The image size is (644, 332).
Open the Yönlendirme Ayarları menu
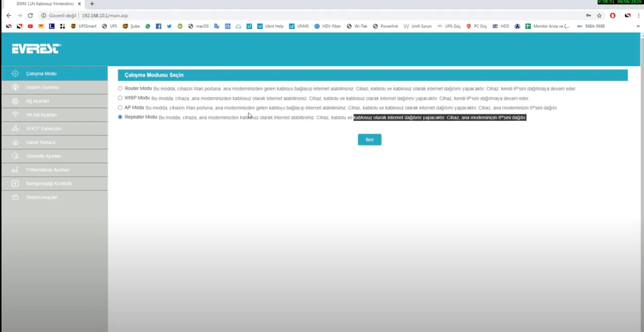(x=54, y=170)
